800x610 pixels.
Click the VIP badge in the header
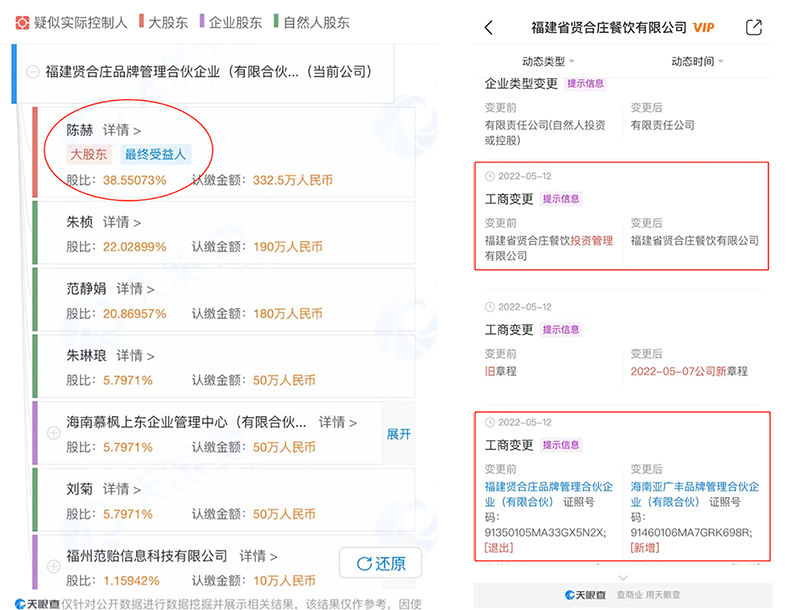[703, 28]
